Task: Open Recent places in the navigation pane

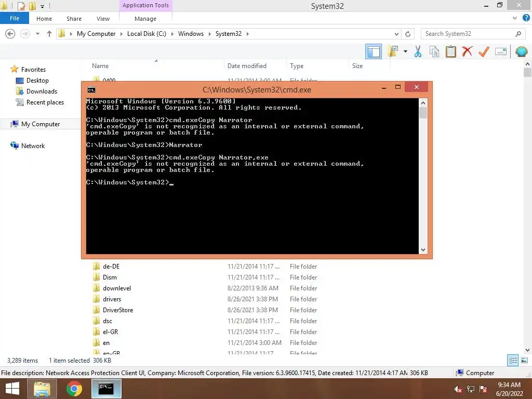Action: [45, 102]
